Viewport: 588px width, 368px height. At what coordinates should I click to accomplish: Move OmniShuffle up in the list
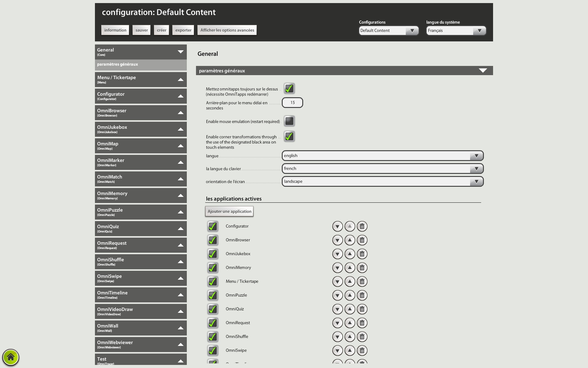pos(350,337)
